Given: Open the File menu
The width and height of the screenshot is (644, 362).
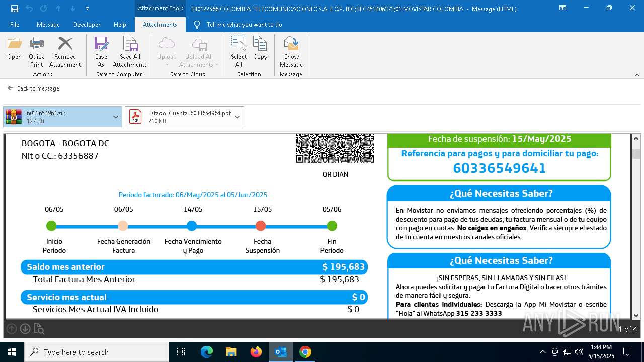Looking at the screenshot, I should point(15,24).
